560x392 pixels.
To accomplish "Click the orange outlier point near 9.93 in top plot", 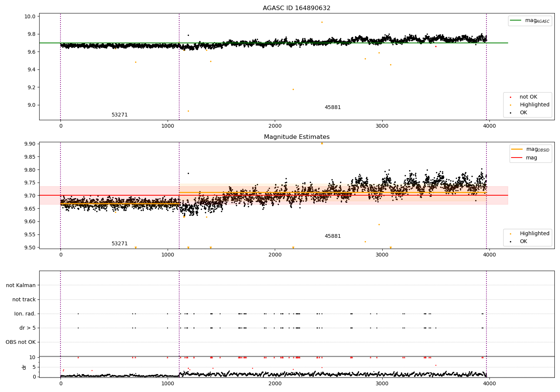I will (x=322, y=22).
